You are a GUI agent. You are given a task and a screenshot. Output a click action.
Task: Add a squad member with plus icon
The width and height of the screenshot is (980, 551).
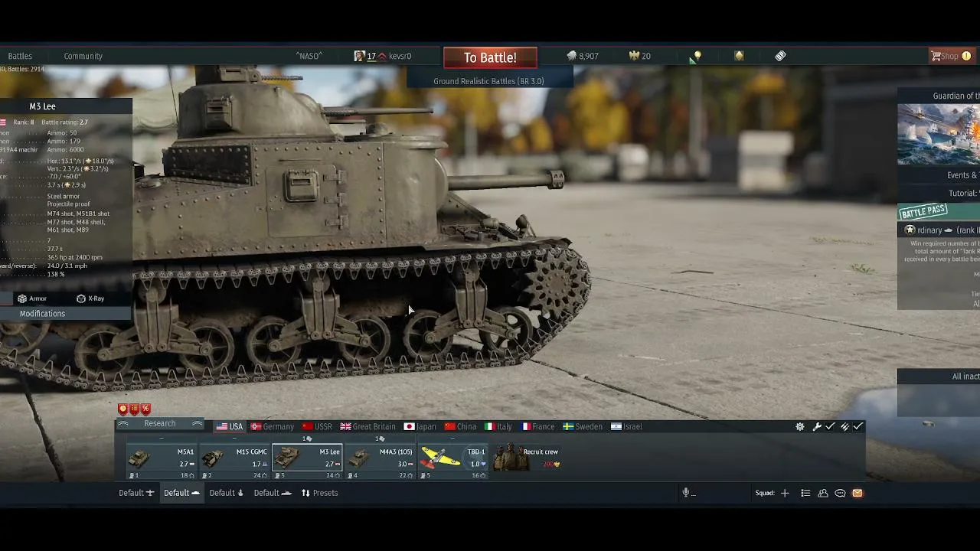[785, 493]
